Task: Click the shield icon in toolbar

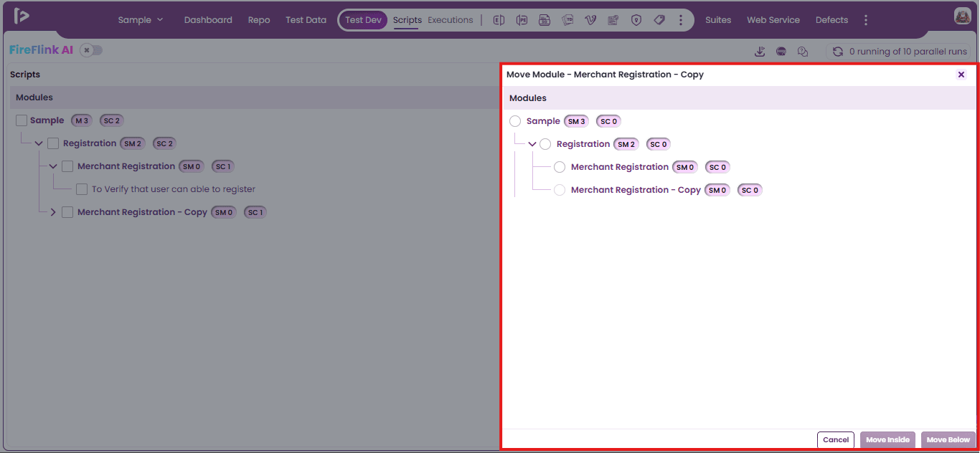Action: (636, 20)
